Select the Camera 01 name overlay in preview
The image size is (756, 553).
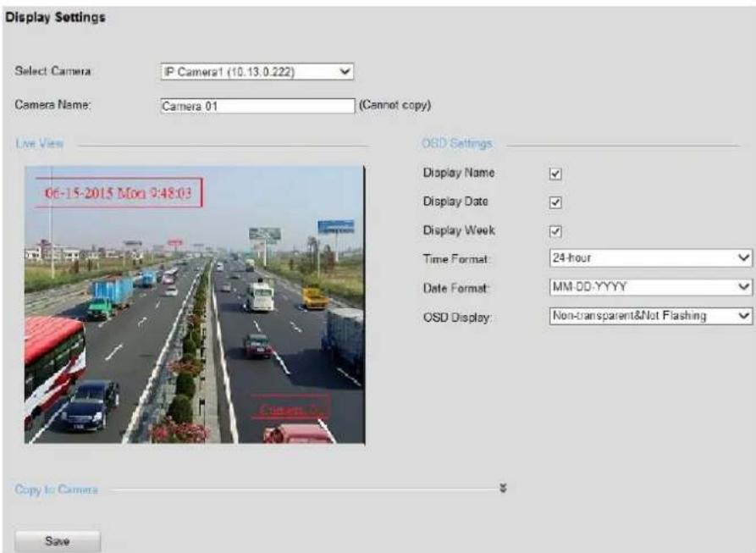(x=290, y=406)
